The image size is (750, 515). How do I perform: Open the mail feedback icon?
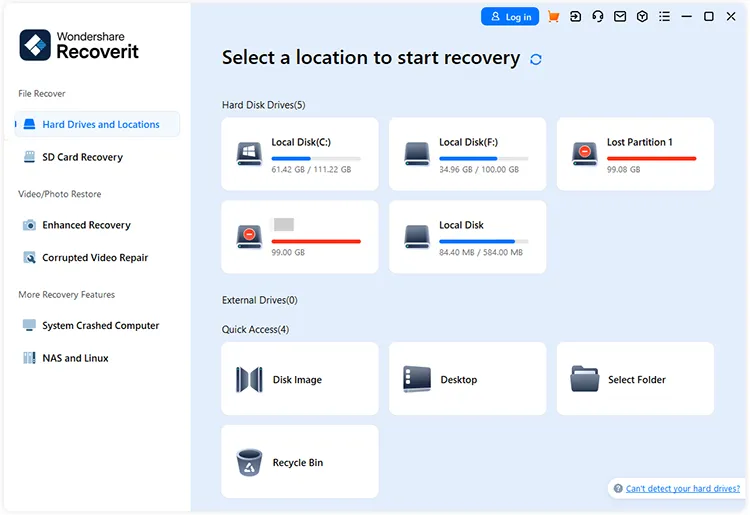click(x=620, y=17)
